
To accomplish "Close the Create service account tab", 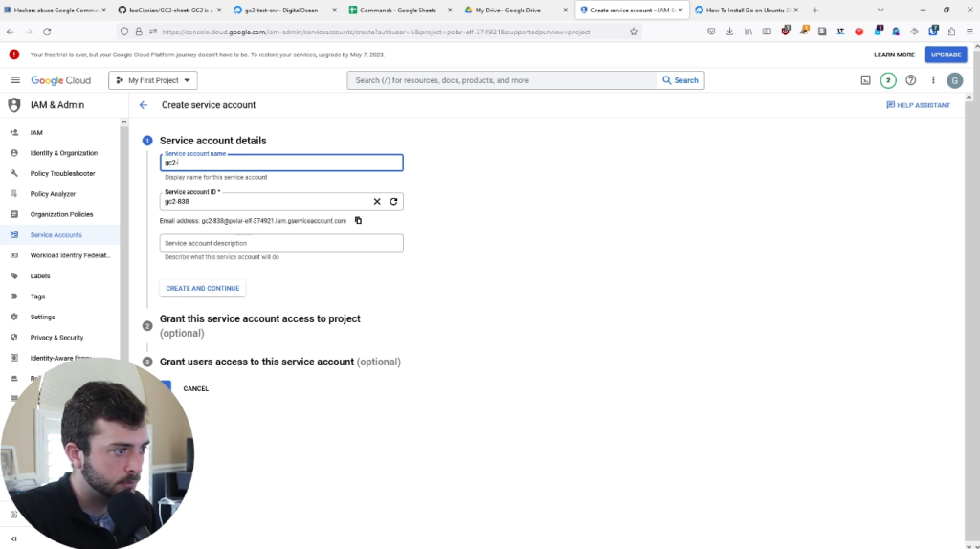I will [x=680, y=10].
